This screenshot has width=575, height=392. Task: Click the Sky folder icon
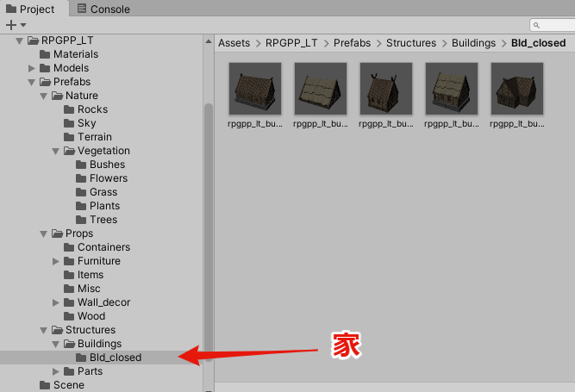[x=69, y=123]
